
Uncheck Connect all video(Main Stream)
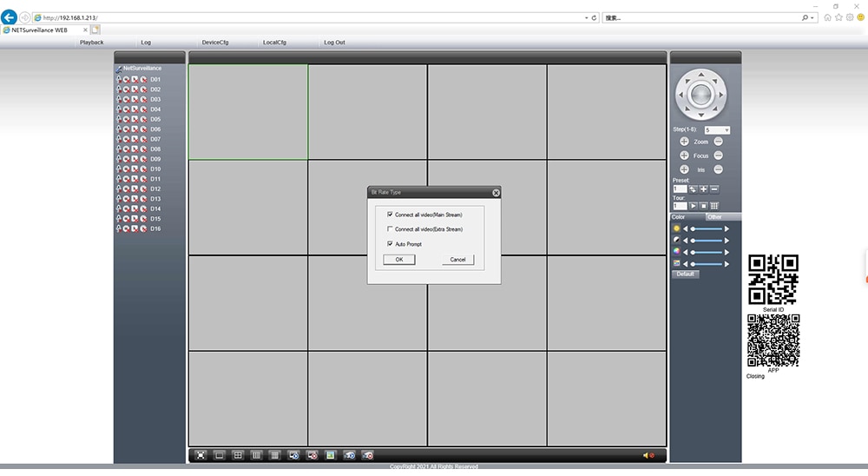[390, 215]
